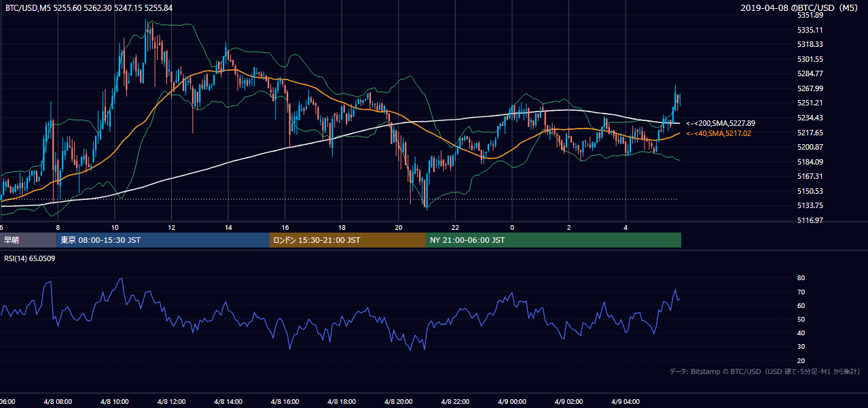The width and height of the screenshot is (868, 408).
Task: Select the 5150.53 price axis label
Action: [810, 191]
